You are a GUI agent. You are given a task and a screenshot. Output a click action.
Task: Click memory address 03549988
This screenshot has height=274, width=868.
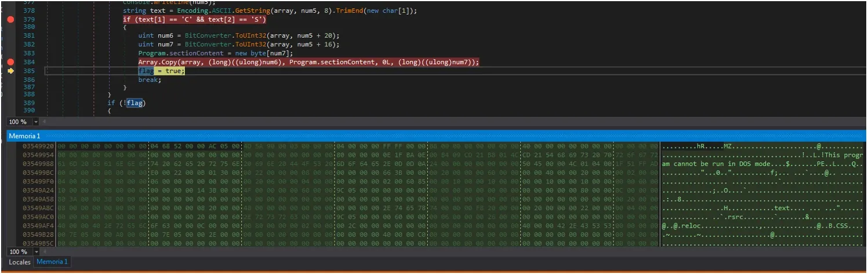38,164
